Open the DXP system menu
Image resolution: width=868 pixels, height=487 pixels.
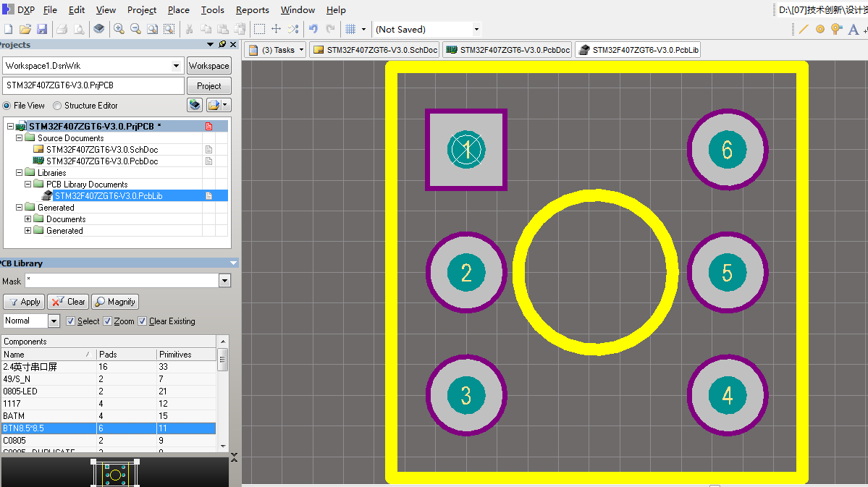(x=18, y=10)
